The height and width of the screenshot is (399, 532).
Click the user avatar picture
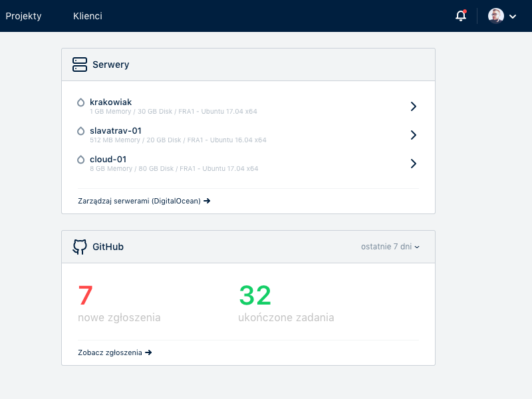pyautogui.click(x=495, y=16)
